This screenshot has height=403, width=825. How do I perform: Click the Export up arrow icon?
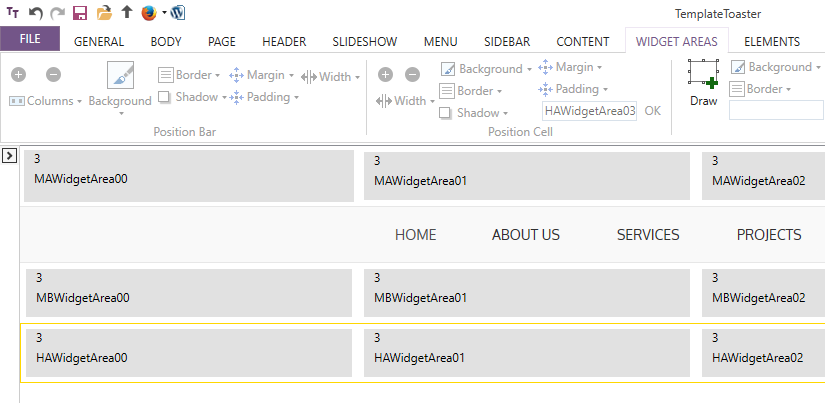coord(126,13)
